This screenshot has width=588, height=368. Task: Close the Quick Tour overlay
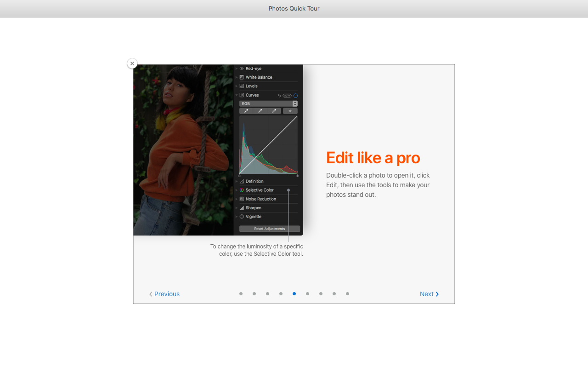[132, 63]
